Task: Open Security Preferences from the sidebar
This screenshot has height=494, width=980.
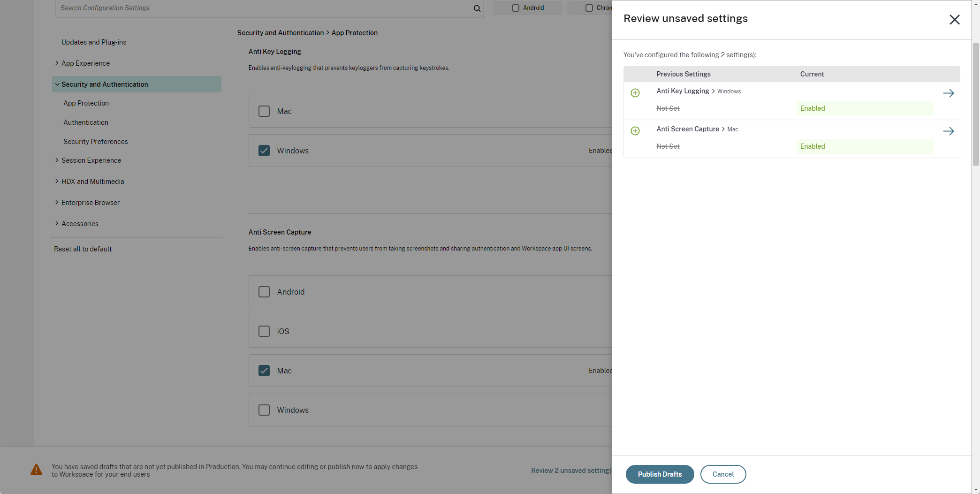Action: pyautogui.click(x=95, y=142)
